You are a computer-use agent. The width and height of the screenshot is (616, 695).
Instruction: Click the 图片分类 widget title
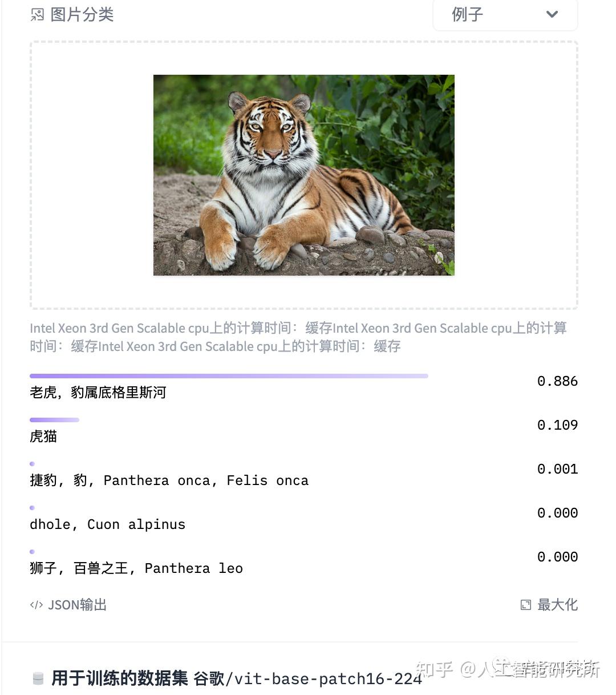click(82, 15)
